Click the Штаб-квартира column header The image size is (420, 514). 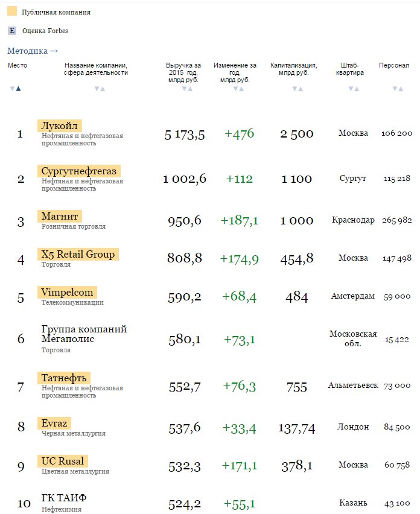click(x=350, y=69)
